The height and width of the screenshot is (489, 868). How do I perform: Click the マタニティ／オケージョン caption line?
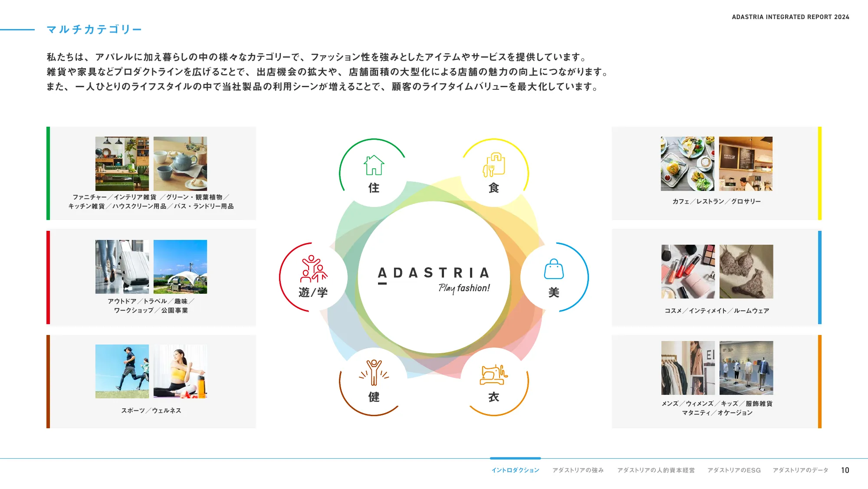pos(717,413)
